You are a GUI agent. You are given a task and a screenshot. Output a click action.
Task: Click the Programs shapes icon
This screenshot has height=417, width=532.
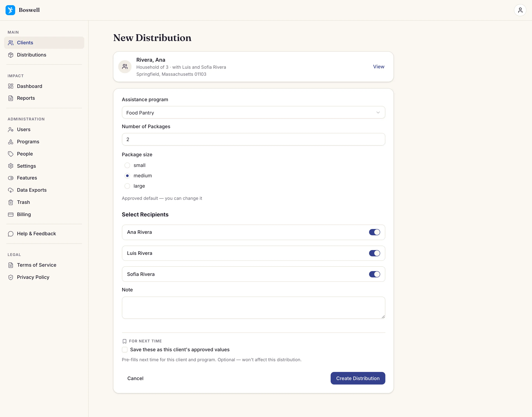tap(11, 142)
